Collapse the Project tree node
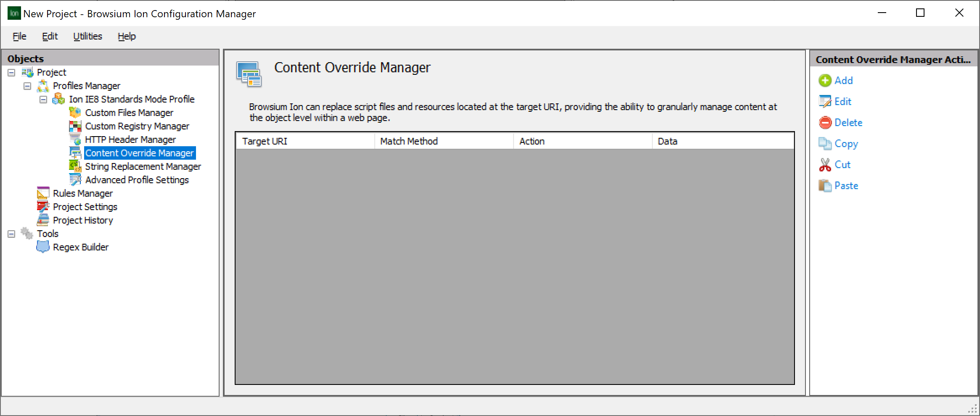 click(11, 72)
